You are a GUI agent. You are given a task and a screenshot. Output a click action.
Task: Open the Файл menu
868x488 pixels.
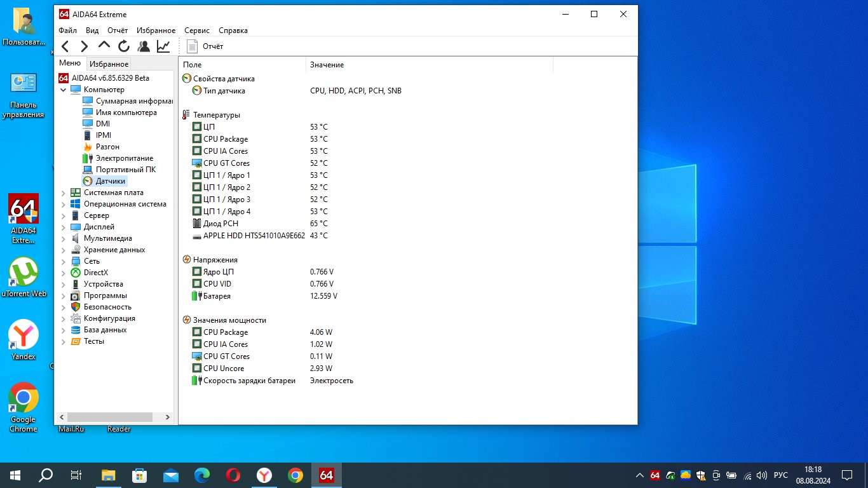coord(67,30)
